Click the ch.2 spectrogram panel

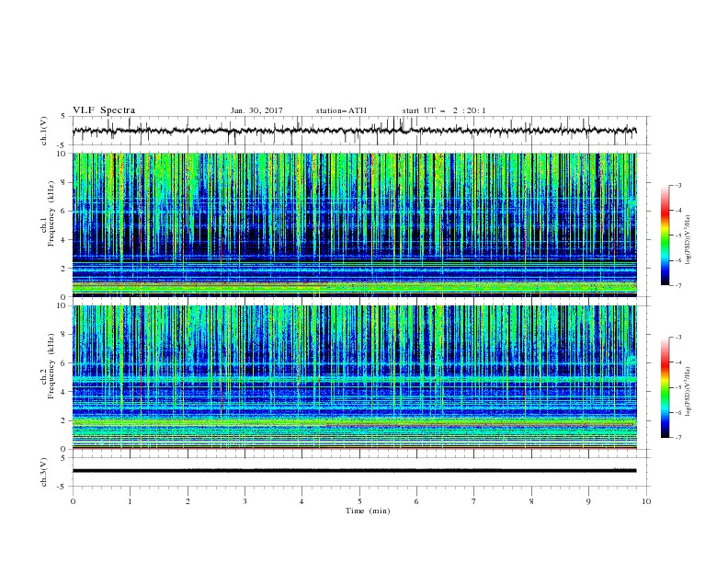[355, 377]
